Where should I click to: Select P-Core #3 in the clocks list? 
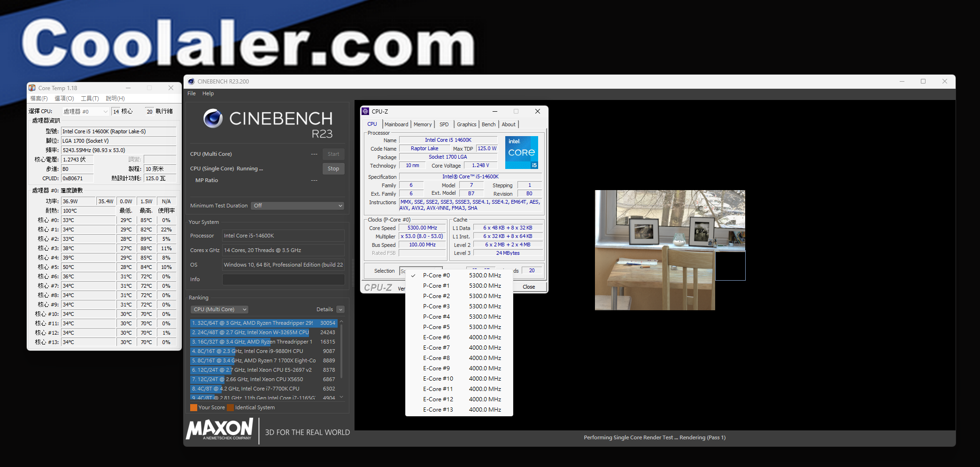[459, 306]
